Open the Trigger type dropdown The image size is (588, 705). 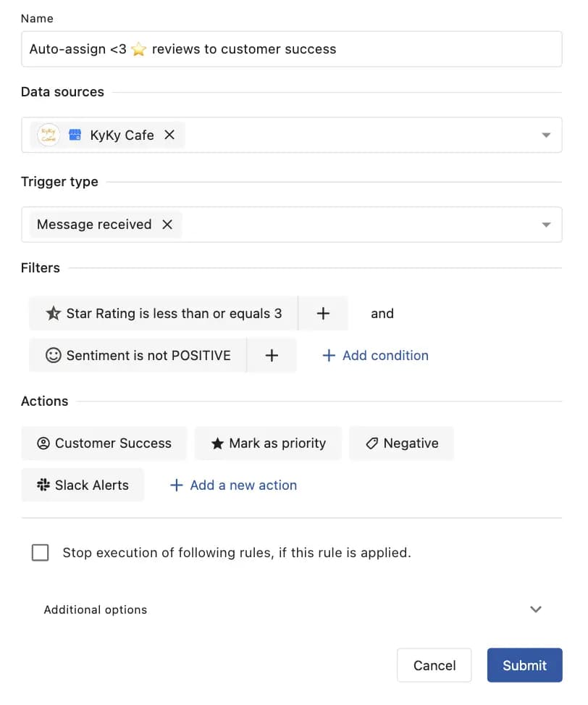click(x=546, y=225)
